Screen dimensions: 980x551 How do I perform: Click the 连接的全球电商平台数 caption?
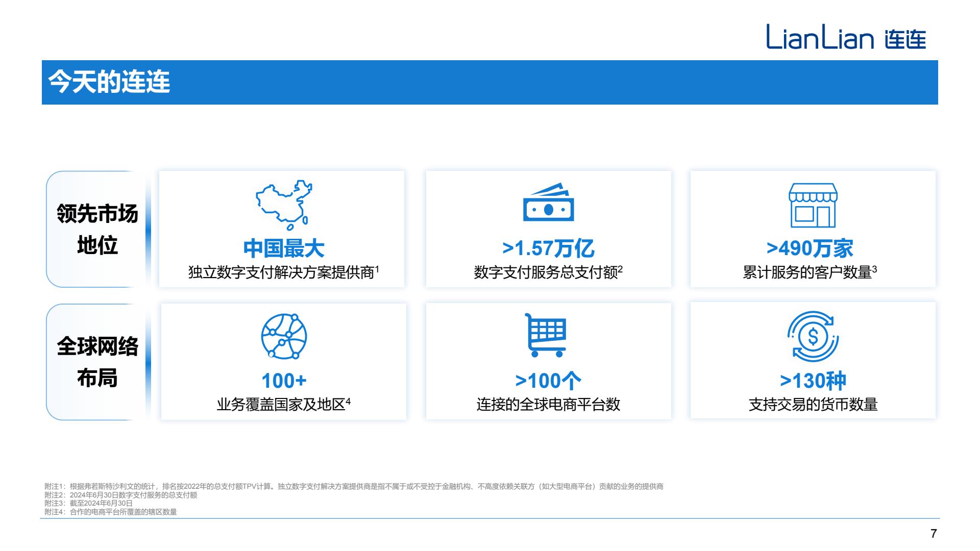coord(548,404)
